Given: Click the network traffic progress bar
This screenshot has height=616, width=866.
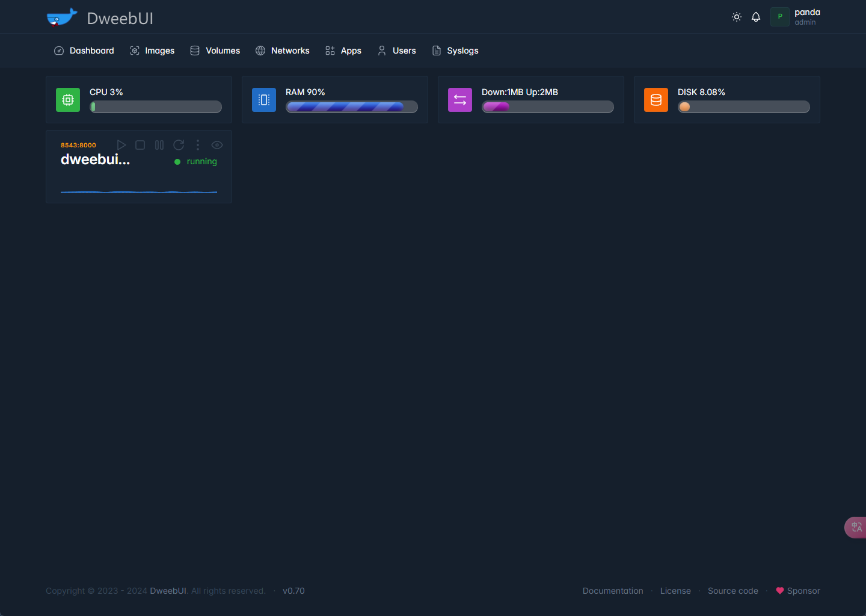Looking at the screenshot, I should coord(548,107).
